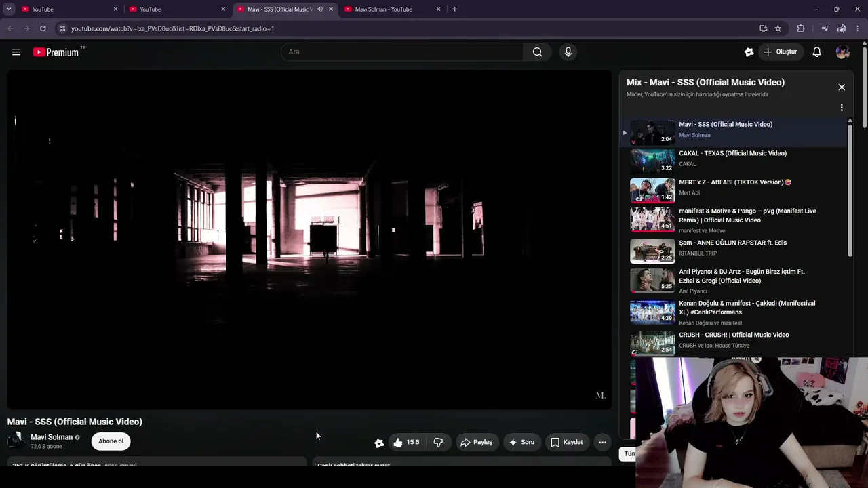Image resolution: width=868 pixels, height=488 pixels.
Task: Close the Mix playlist panel
Action: pos(842,87)
